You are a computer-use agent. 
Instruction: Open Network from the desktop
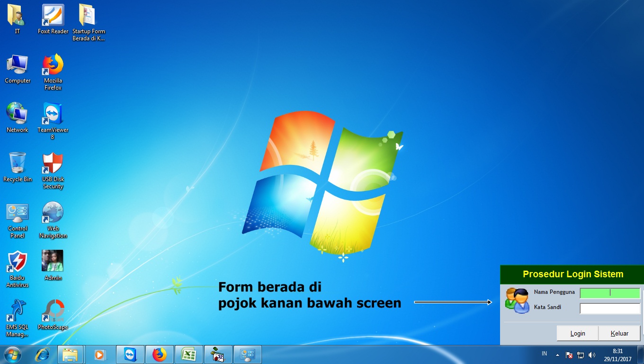[18, 118]
